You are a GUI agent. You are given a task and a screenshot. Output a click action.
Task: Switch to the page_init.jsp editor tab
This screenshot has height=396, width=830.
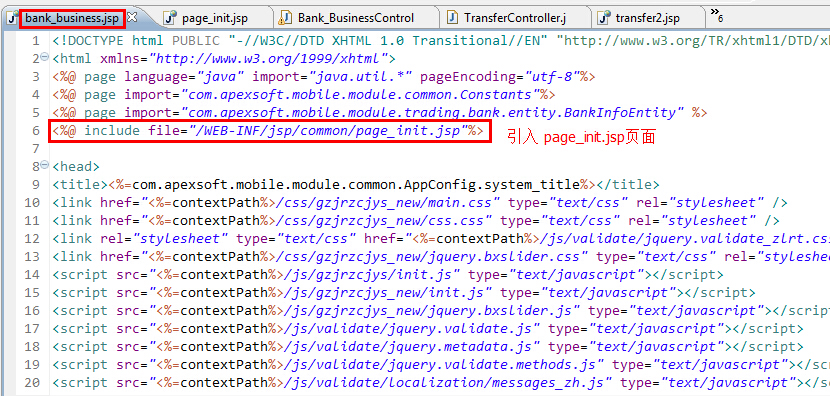[x=214, y=18]
